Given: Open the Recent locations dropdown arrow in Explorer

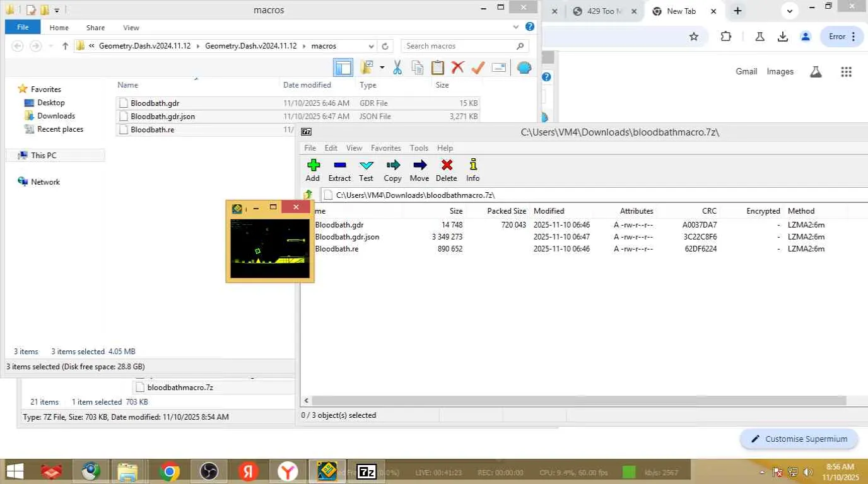Looking at the screenshot, I should (x=50, y=46).
